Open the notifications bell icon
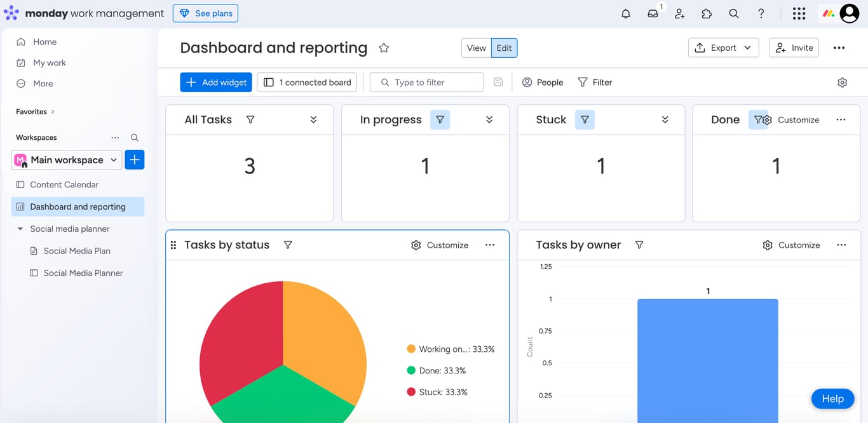Viewport: 868px width, 423px height. (x=625, y=13)
